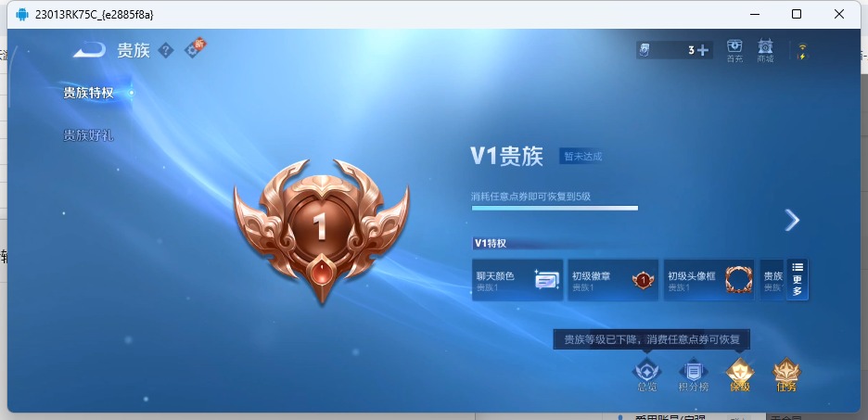Open the 总览 overview

[646, 375]
